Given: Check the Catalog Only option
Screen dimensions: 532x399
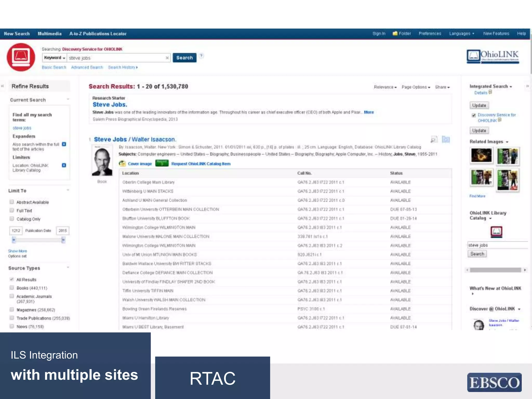Looking at the screenshot, I should click(12, 218).
